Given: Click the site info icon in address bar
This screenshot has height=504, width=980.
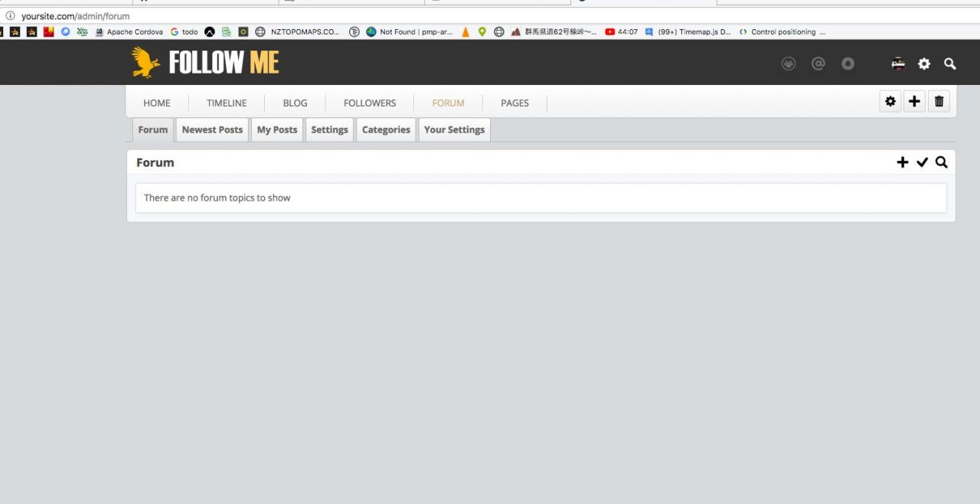Looking at the screenshot, I should (x=10, y=15).
